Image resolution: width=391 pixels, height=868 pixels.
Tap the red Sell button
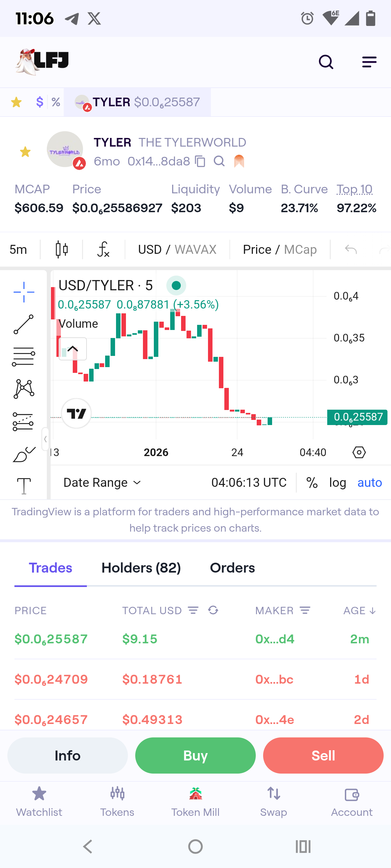pyautogui.click(x=323, y=755)
